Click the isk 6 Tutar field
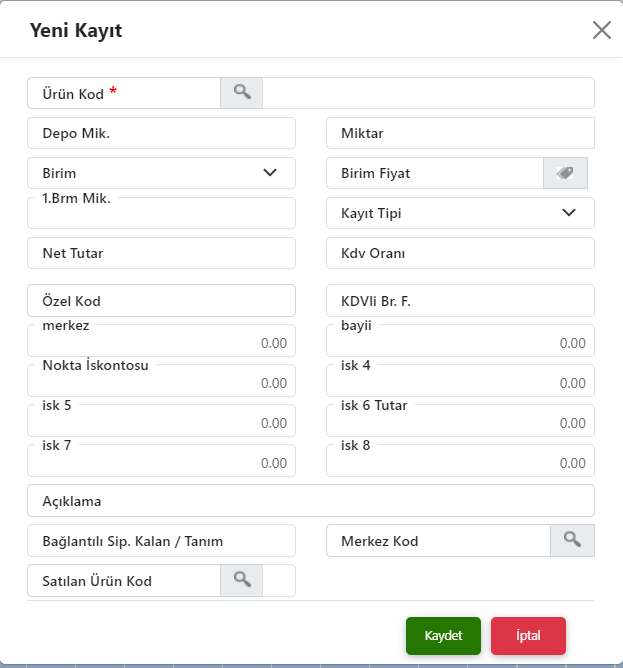Viewport: 623px width, 668px height. 460,420
